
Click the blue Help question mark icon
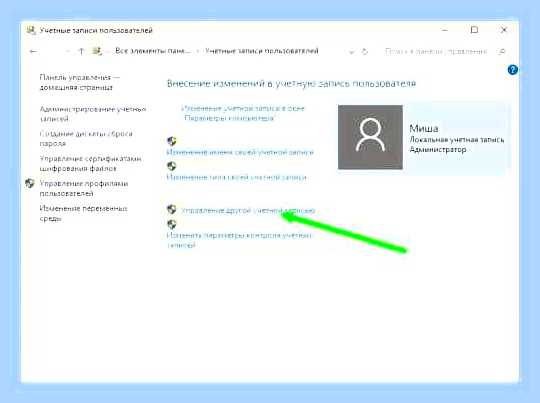[512, 70]
